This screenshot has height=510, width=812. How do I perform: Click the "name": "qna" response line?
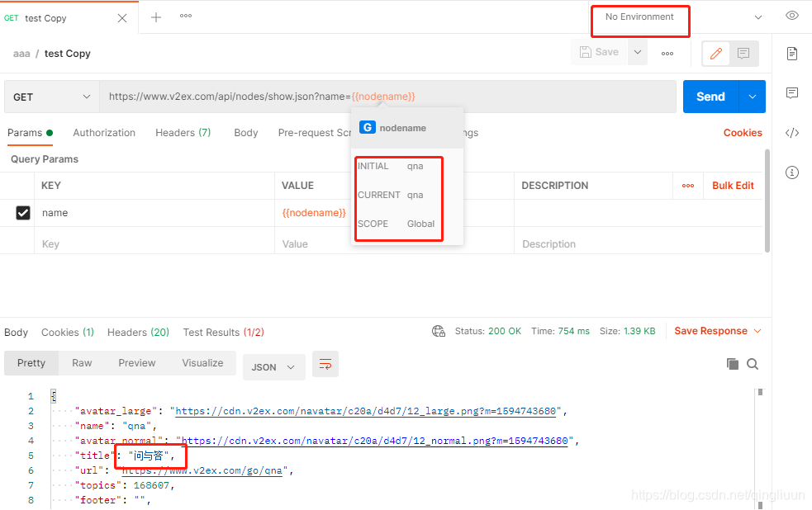click(116, 426)
